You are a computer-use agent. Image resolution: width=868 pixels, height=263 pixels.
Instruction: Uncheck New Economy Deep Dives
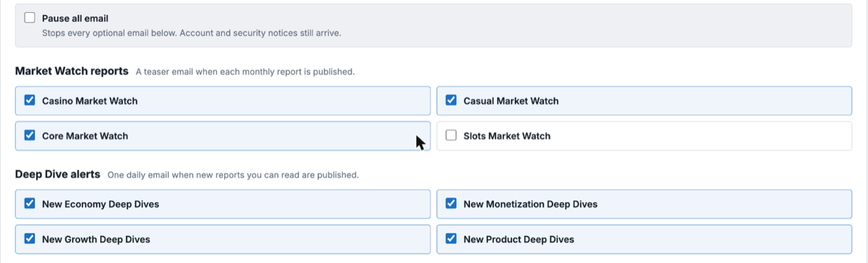30,204
